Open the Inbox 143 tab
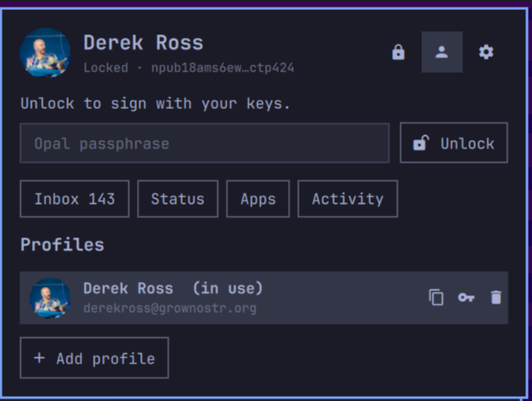The image size is (532, 401). pyautogui.click(x=75, y=199)
